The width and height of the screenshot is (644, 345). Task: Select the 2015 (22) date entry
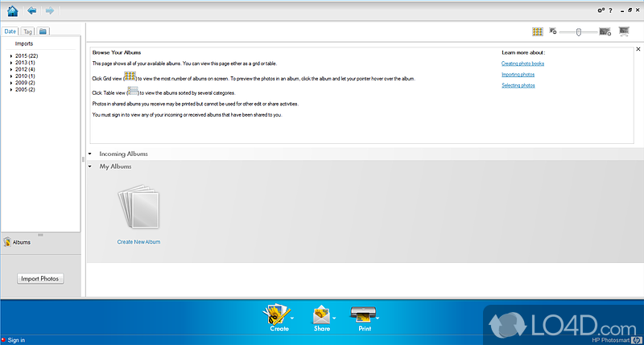coord(27,55)
